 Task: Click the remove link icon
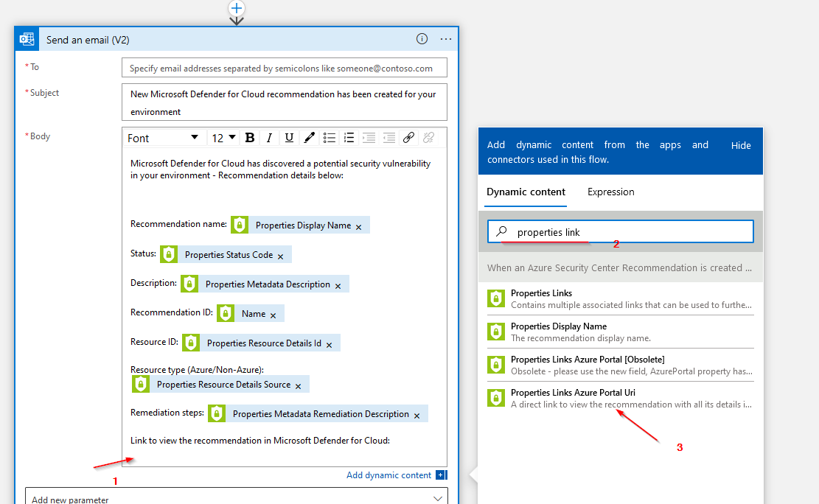click(x=429, y=138)
